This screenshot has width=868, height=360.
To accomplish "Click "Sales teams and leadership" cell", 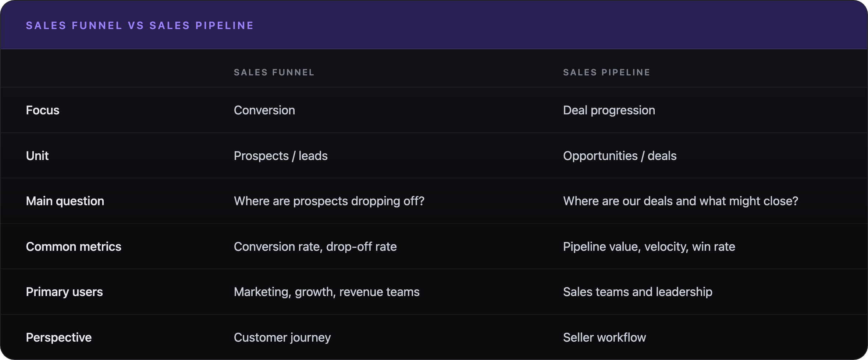I will pos(638,292).
